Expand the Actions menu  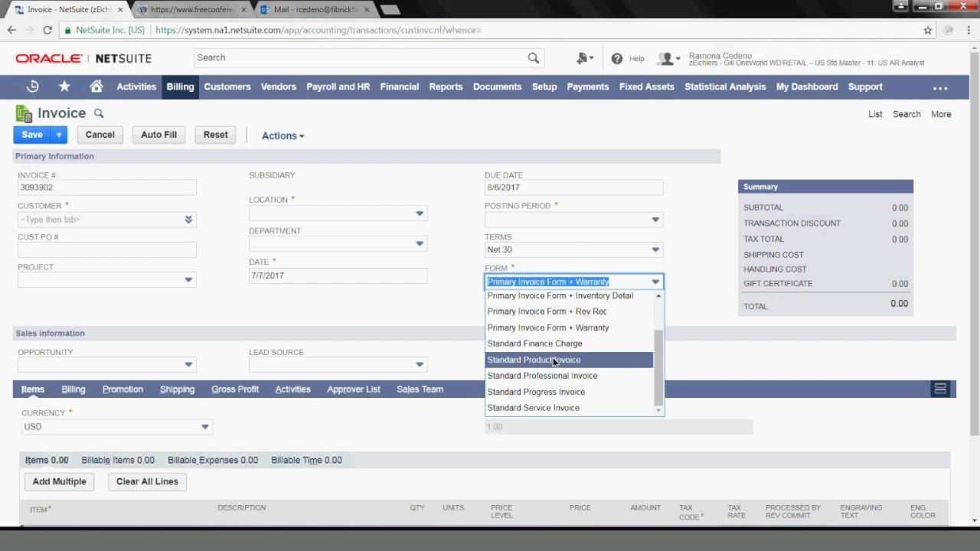tap(283, 135)
